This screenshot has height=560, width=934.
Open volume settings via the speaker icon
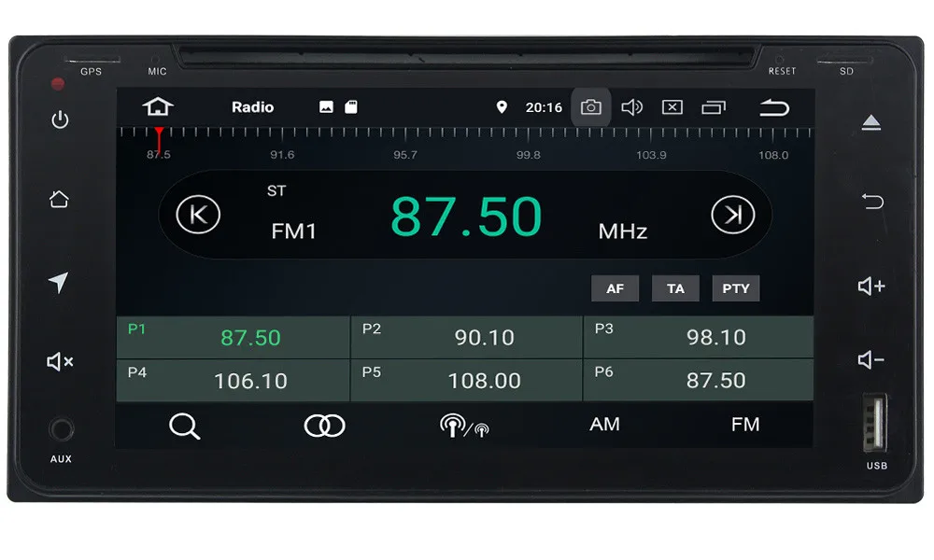[631, 106]
